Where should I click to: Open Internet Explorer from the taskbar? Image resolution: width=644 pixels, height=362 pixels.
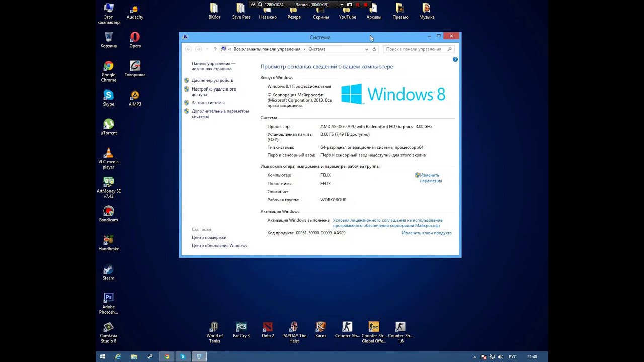pyautogui.click(x=118, y=357)
